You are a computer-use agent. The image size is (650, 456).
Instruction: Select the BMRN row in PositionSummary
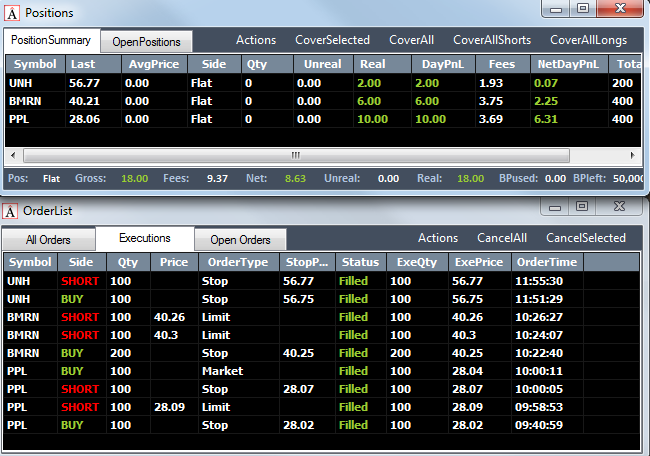pyautogui.click(x=323, y=101)
